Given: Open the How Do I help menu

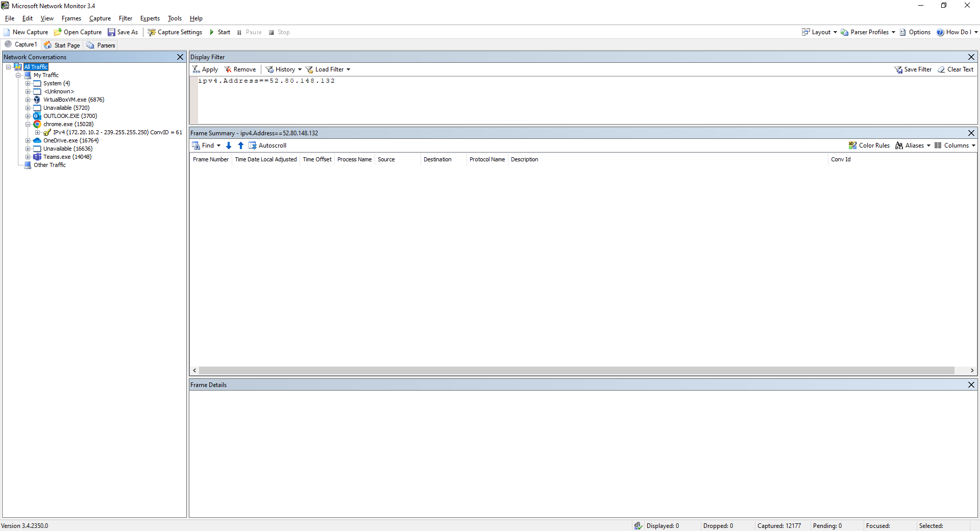Looking at the screenshot, I should [x=957, y=32].
